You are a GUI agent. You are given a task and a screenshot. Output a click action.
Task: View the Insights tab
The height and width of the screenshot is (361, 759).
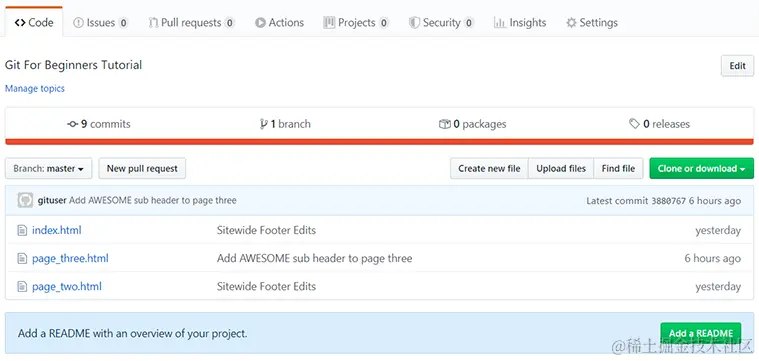[520, 22]
